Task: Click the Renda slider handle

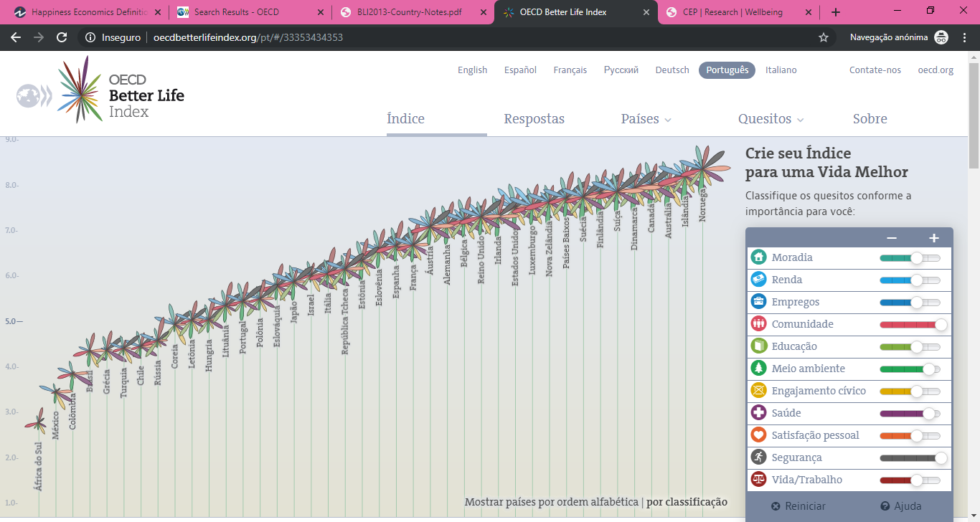Action: pos(916,280)
